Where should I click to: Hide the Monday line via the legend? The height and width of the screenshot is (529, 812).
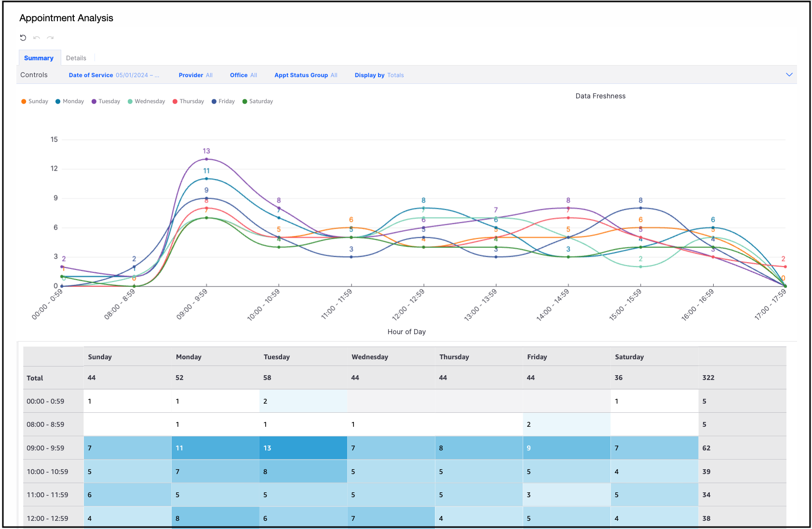tap(69, 101)
